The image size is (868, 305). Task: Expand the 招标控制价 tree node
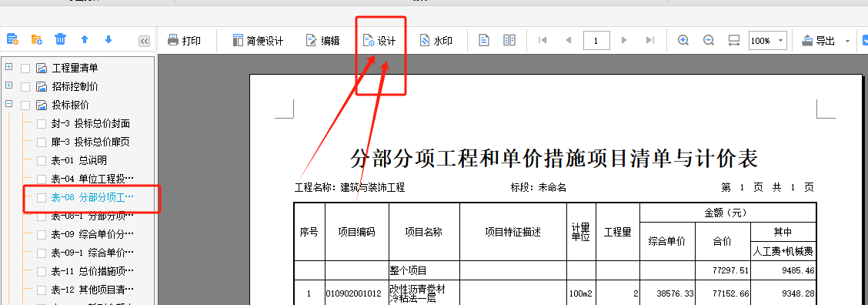pyautogui.click(x=9, y=86)
